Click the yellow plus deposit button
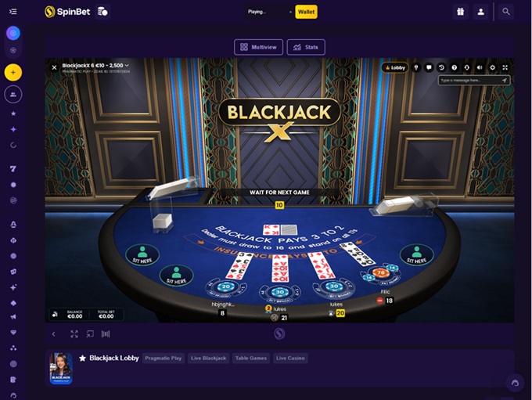Screen dimensions: 532x400 click(13, 72)
